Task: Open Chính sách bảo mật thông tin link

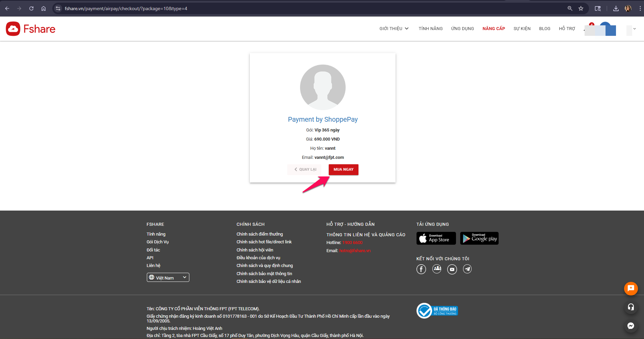Action: coord(264,274)
